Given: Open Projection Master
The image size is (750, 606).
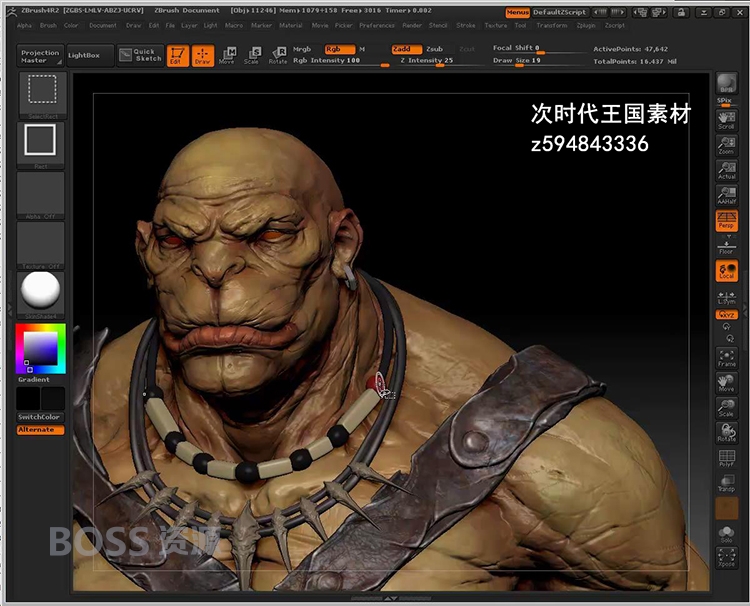Looking at the screenshot, I should [40, 55].
